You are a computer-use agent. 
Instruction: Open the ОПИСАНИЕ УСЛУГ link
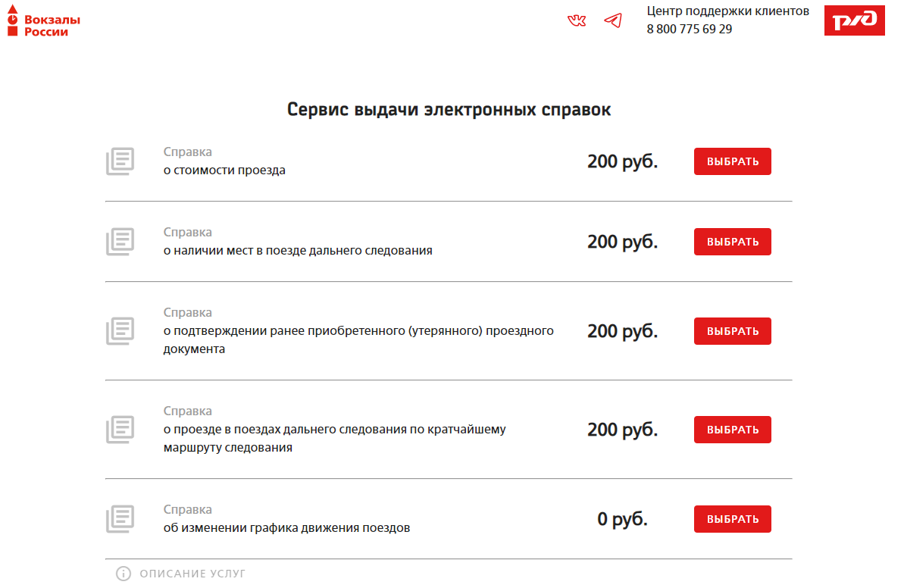click(192, 574)
